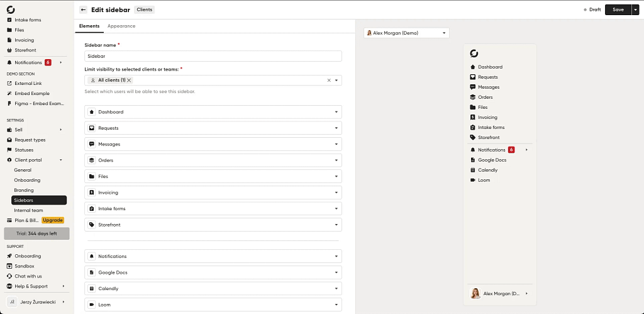The image size is (644, 314).
Task: Click the Figma embed icon in left navigation
Action: (x=9, y=104)
